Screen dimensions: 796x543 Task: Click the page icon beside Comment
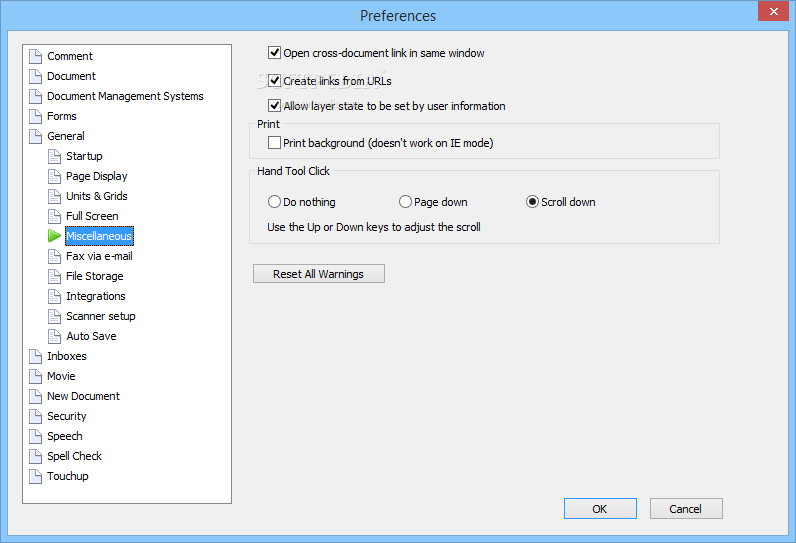36,56
